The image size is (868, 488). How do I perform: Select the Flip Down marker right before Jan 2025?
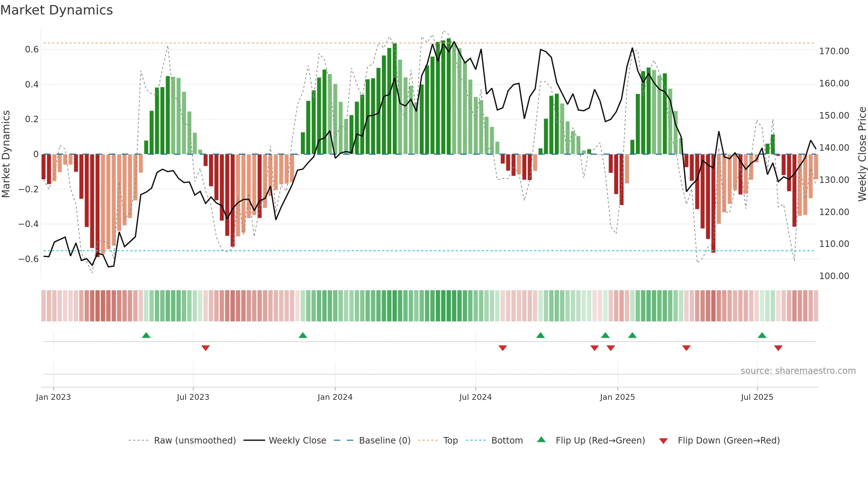coord(611,348)
